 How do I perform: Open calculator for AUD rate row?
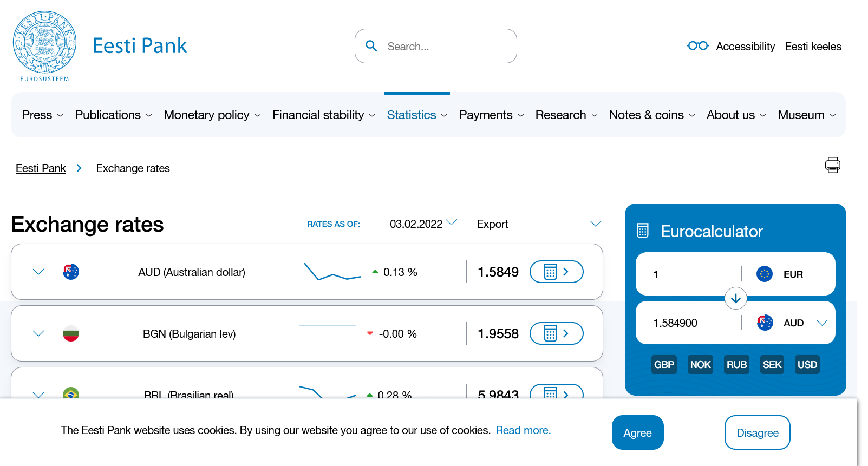click(556, 272)
